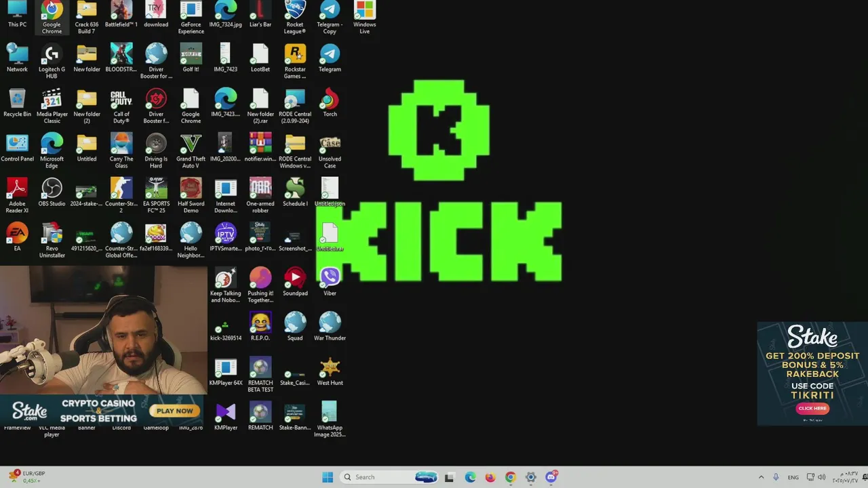Image resolution: width=868 pixels, height=488 pixels.
Task: Open the EUR/GBP widget on taskbar
Action: tap(28, 477)
